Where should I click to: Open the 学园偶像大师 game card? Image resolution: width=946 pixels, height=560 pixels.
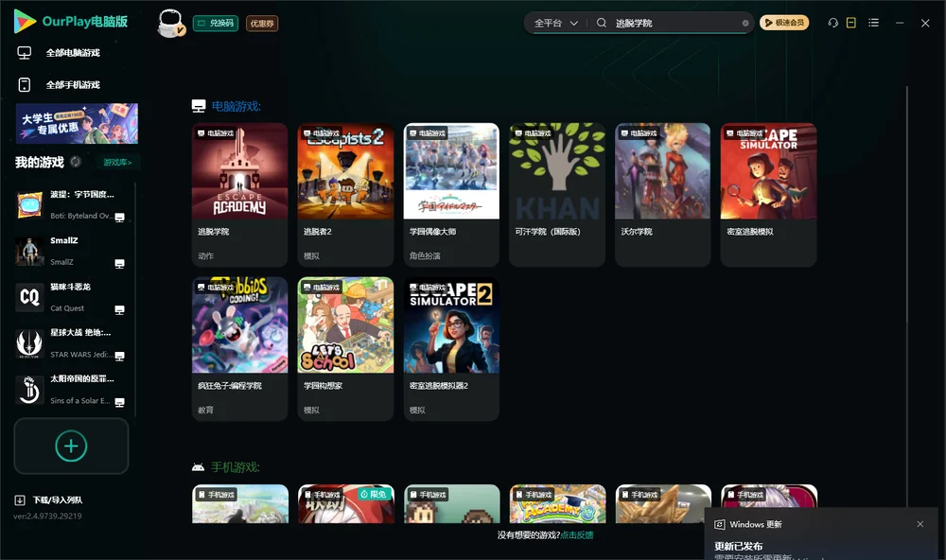[451, 194]
